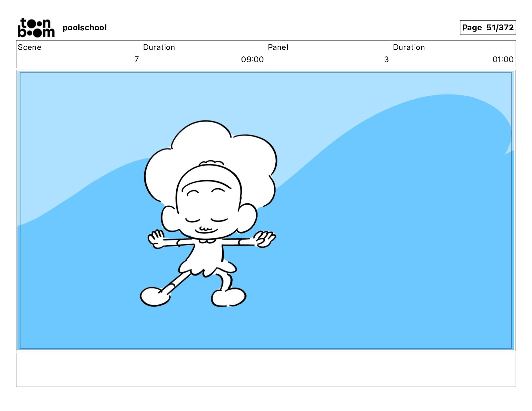Click the 'Panel' header label
The height and width of the screenshot is (411, 532).
tap(278, 47)
